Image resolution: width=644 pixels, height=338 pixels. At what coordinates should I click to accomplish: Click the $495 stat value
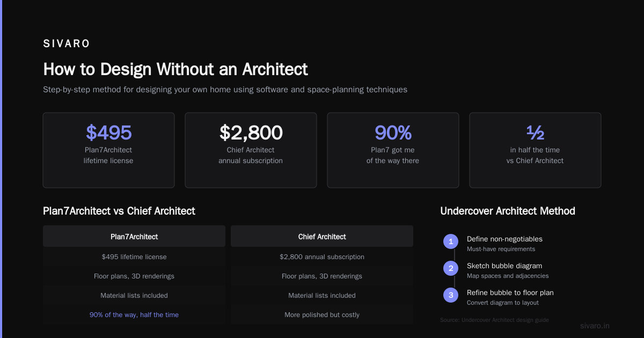(108, 133)
